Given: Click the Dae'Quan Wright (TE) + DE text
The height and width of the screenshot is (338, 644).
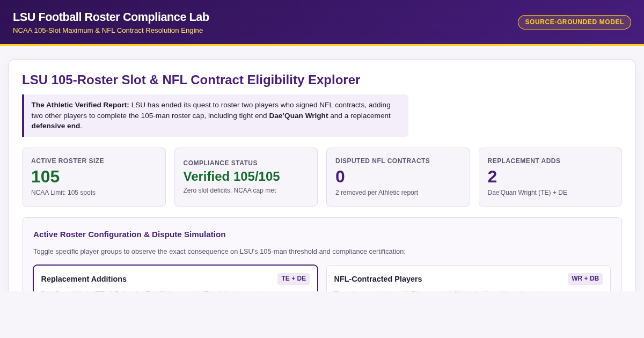Looking at the screenshot, I should (527, 193).
